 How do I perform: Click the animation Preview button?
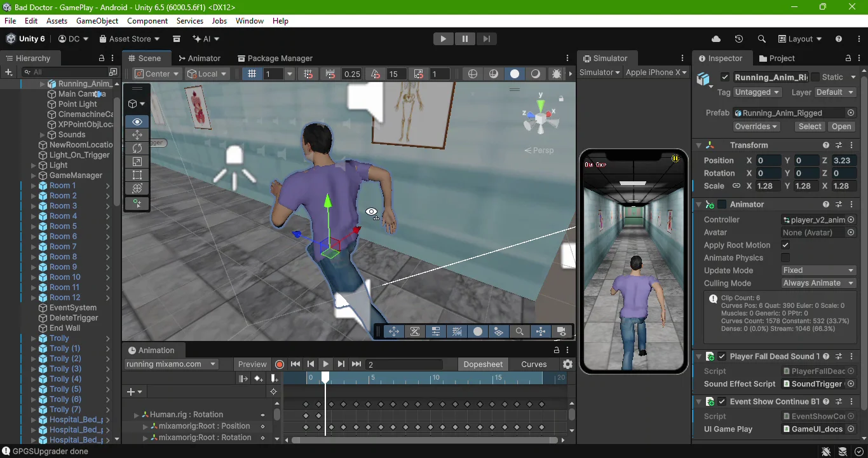(x=252, y=364)
